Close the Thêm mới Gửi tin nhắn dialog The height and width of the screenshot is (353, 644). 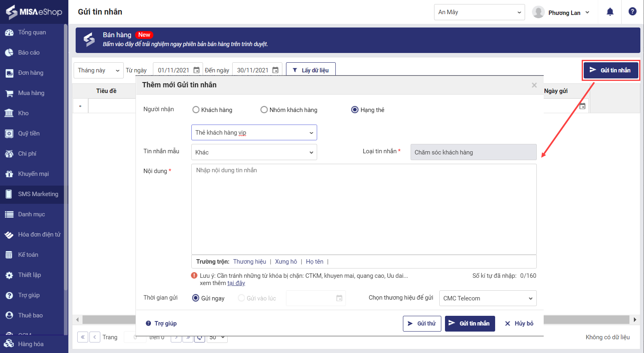(x=534, y=85)
